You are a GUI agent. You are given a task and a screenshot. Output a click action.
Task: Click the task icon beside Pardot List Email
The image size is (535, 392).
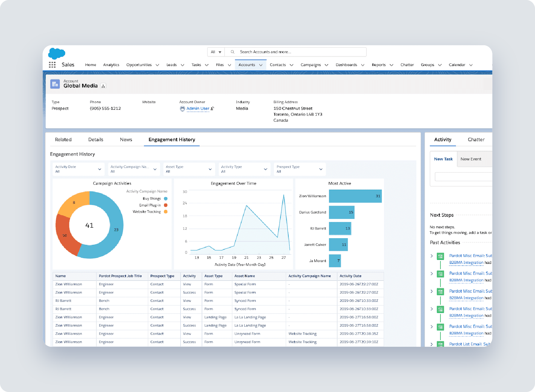(x=440, y=344)
